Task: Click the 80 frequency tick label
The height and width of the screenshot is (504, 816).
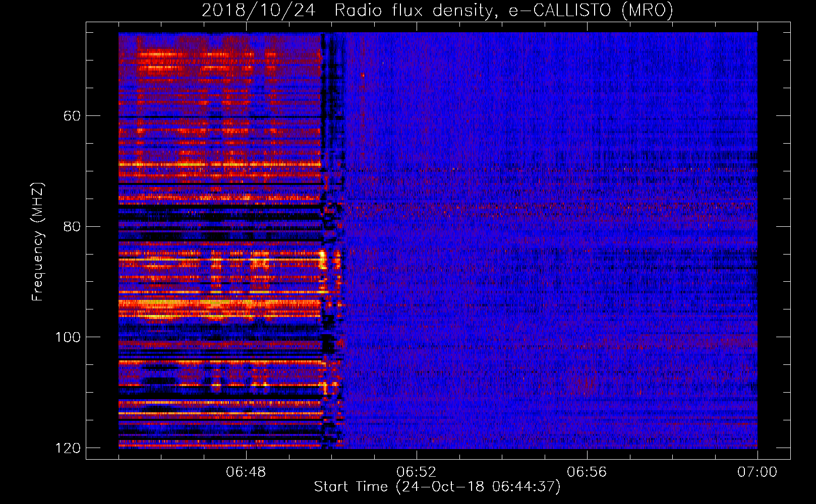Action: pyautogui.click(x=72, y=226)
